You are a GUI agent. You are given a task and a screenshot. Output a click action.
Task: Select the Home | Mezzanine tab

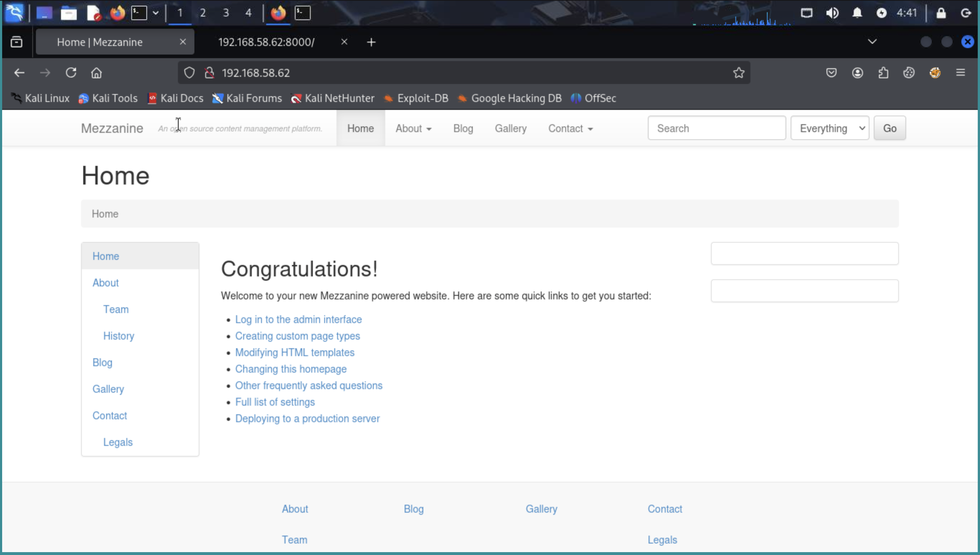(100, 42)
